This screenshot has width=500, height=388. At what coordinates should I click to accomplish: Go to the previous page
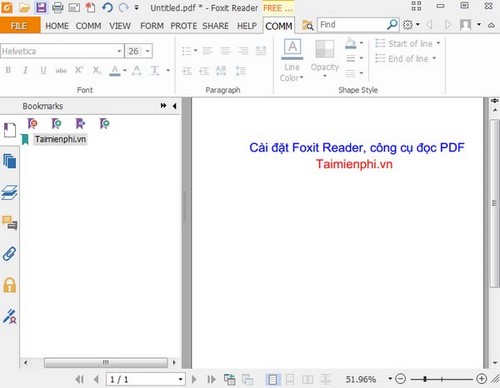point(96,379)
